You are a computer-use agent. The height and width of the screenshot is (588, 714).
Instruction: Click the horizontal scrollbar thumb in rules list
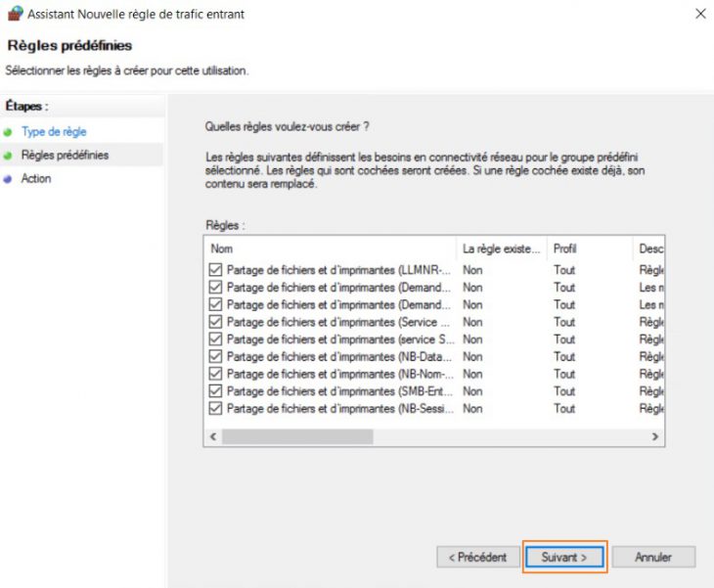[297, 436]
